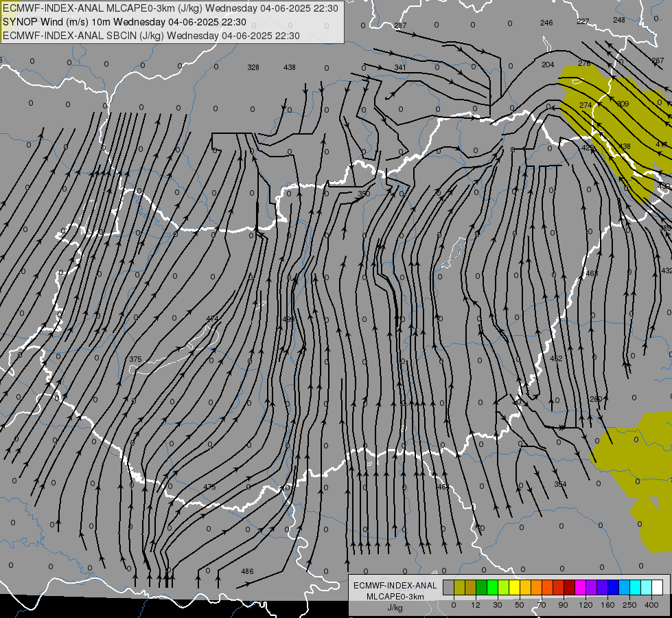Click the map value 227
The image size is (672, 618).
pyautogui.click(x=583, y=21)
